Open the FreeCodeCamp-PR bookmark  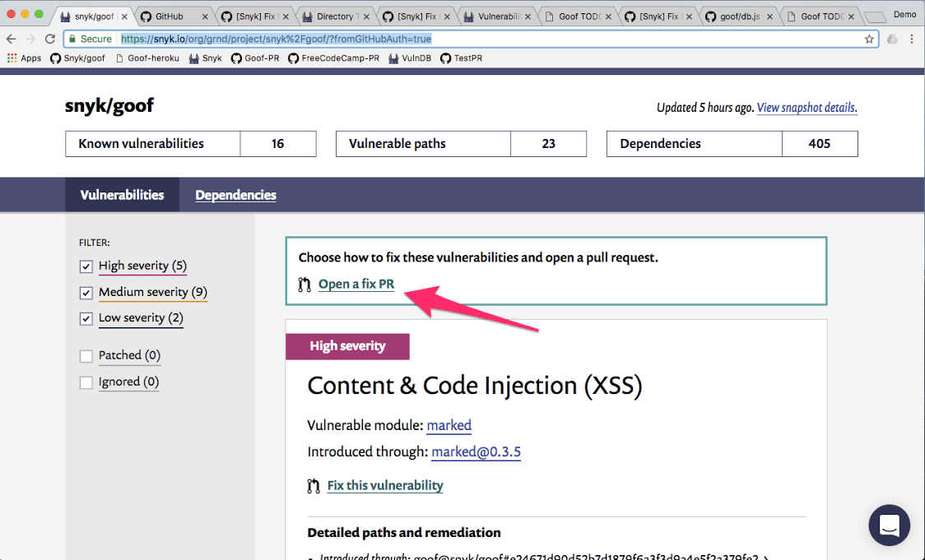coord(333,58)
